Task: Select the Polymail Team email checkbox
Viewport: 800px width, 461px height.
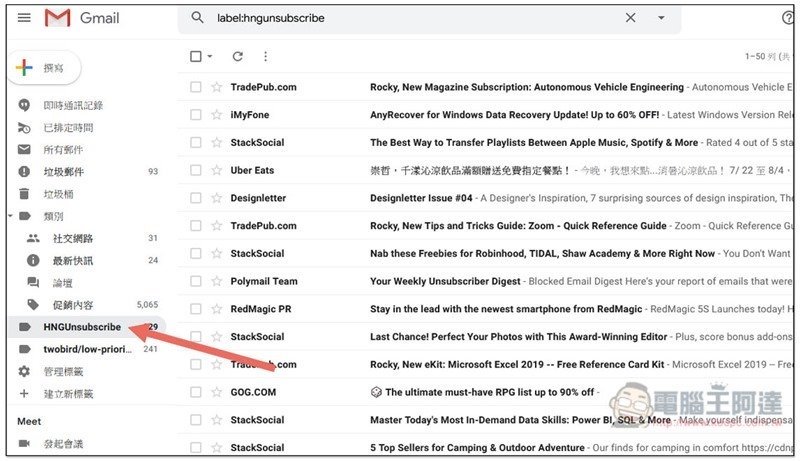Action: coord(196,282)
